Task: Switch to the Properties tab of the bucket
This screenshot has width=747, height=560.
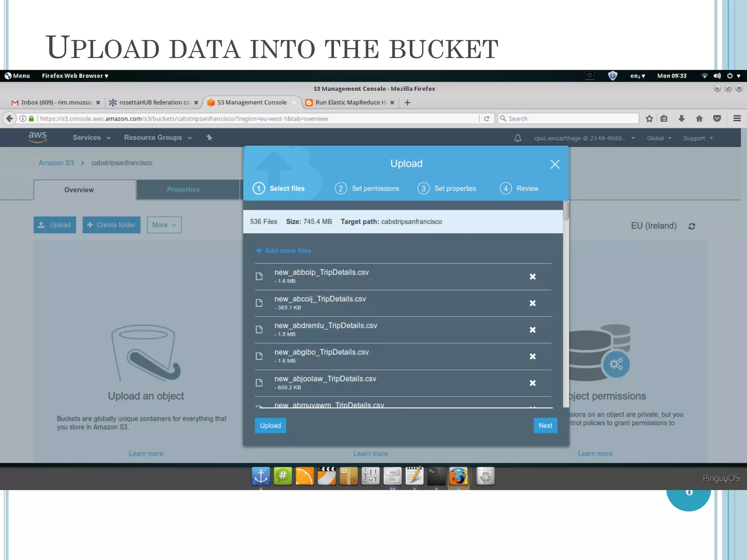Action: pyautogui.click(x=188, y=190)
